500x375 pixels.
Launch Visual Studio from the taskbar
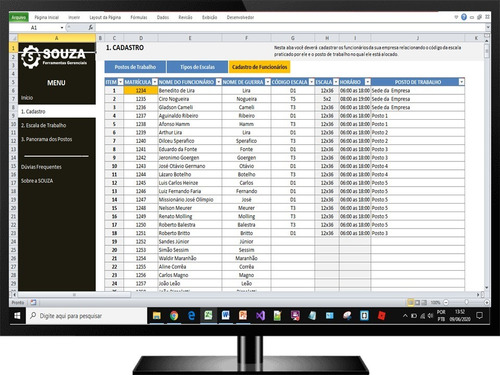[x=260, y=315]
